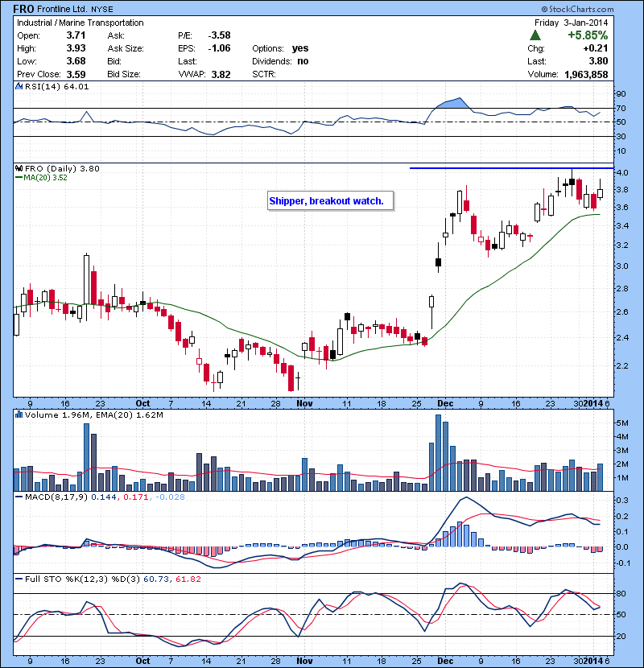Screen dimensions: 644x668
Task: Click the Prev Close value 3.59
Action: click(x=76, y=74)
